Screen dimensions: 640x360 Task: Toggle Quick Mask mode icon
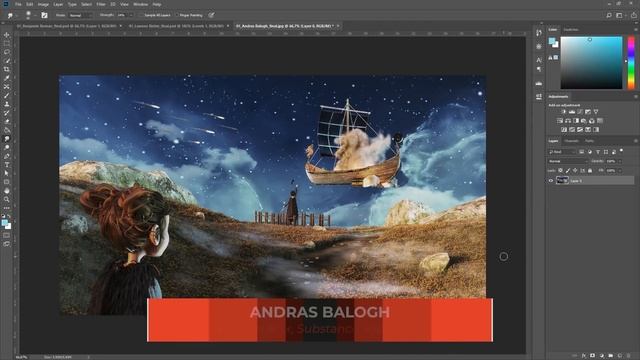(7, 236)
